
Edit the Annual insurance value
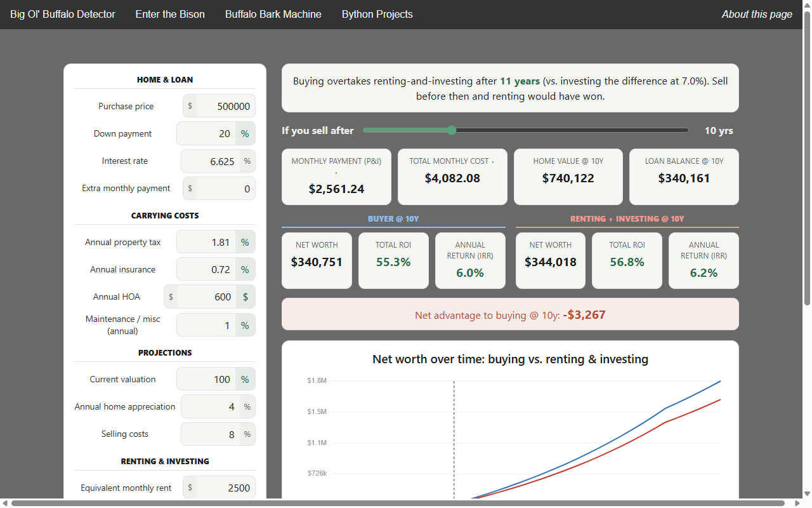(x=206, y=269)
